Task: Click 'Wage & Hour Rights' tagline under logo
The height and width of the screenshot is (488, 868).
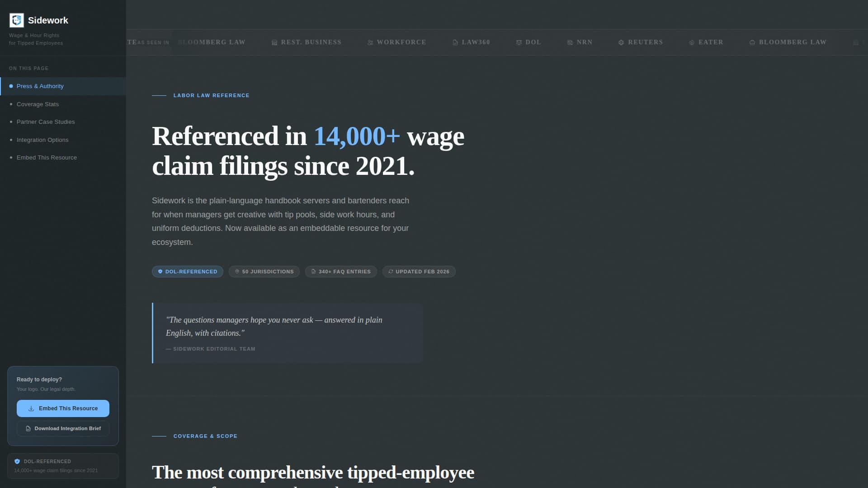Action: pyautogui.click(x=34, y=35)
